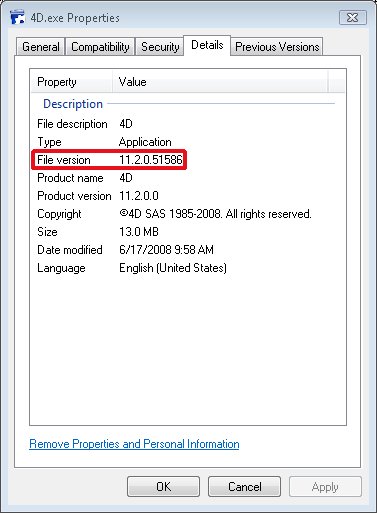The height and width of the screenshot is (513, 377).
Task: Select the File version label
Action: pyautogui.click(x=64, y=160)
